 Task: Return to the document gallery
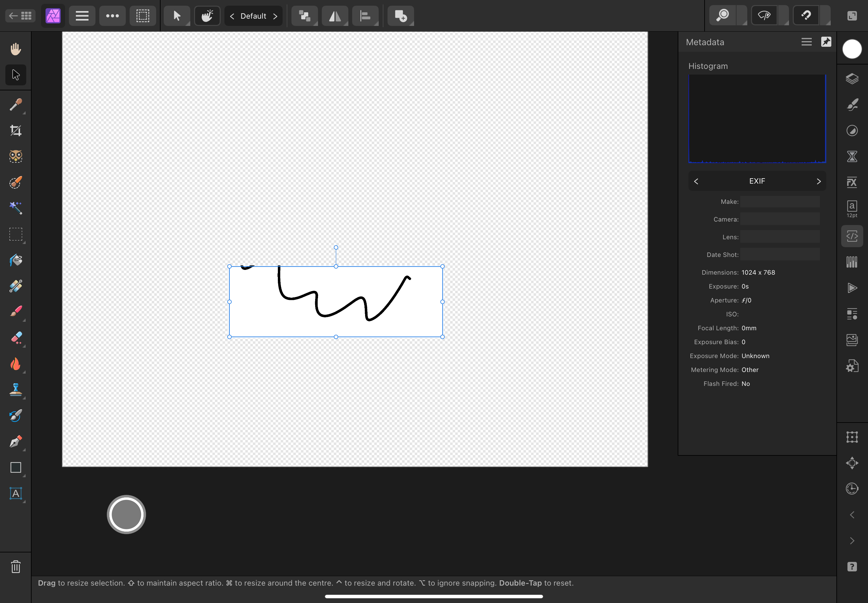[x=21, y=16]
